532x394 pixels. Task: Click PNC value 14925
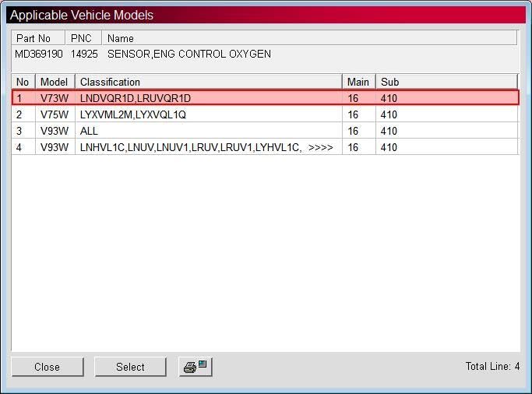[84, 54]
